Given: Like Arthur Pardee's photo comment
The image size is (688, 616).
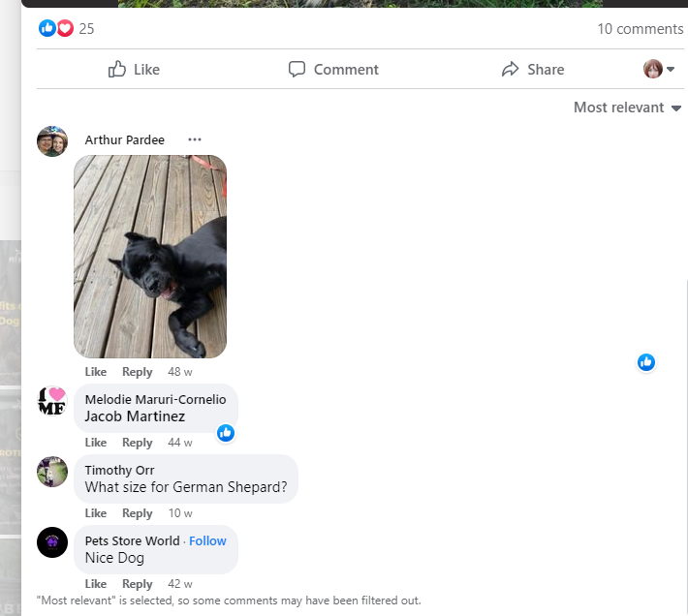Looking at the screenshot, I should [x=96, y=372].
